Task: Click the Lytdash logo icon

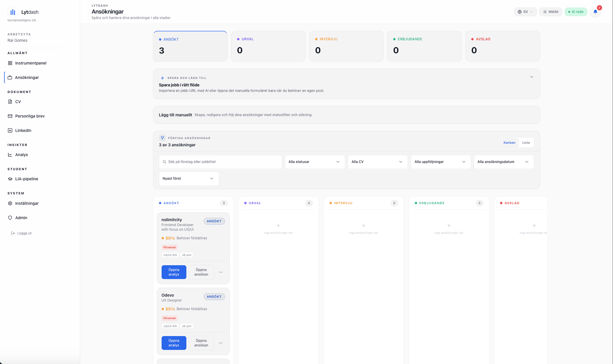Action: [13, 12]
